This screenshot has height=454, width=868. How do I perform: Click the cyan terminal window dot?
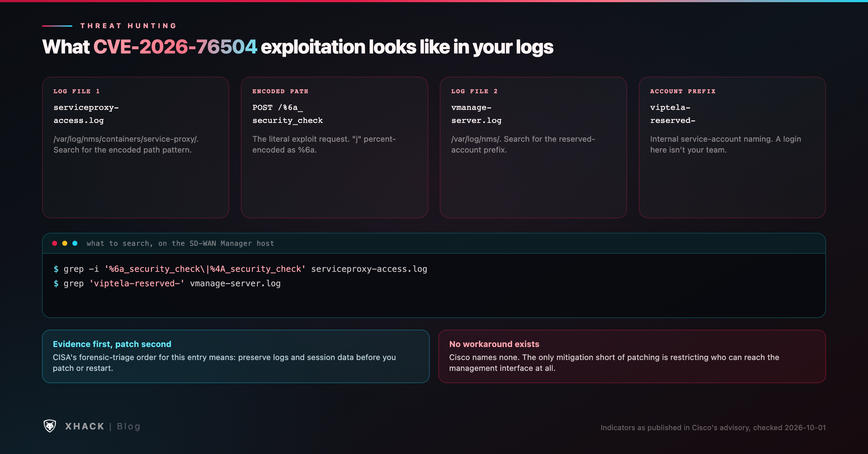[75, 243]
